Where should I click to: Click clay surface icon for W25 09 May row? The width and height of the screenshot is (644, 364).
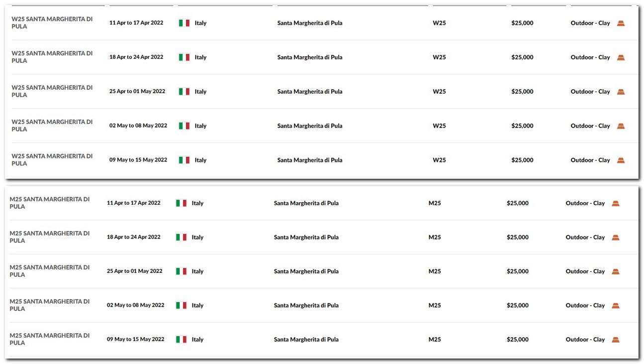pos(621,160)
